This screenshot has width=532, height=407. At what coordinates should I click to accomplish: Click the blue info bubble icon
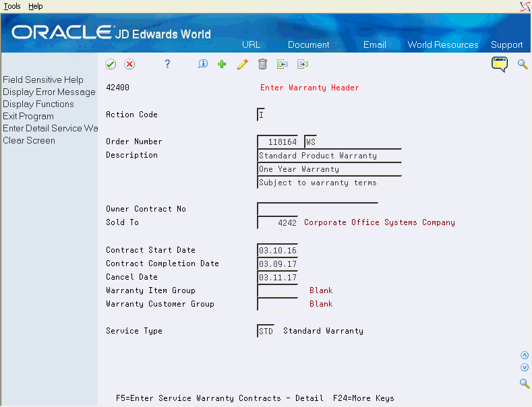coord(203,64)
